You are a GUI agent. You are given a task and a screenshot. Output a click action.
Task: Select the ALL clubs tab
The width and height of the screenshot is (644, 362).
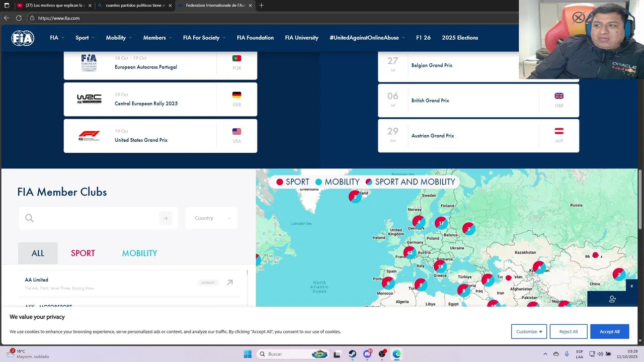point(38,253)
